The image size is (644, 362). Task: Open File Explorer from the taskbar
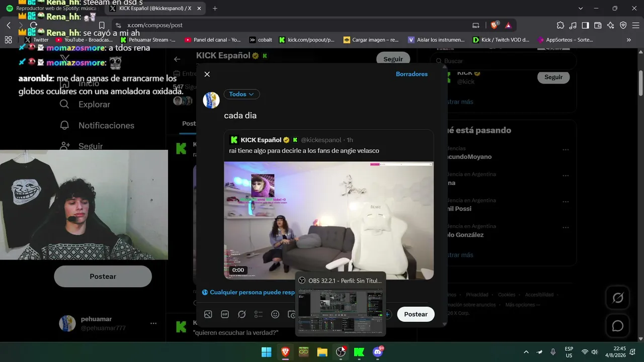322,352
